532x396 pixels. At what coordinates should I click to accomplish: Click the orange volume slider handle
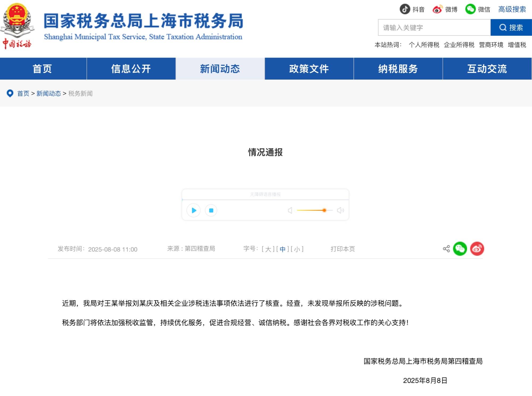coord(324,211)
